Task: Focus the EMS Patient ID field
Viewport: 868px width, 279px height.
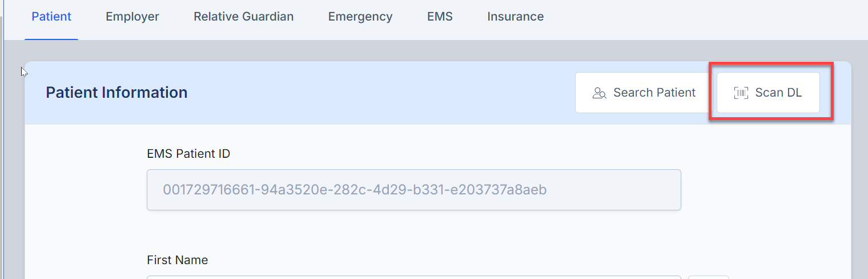Action: tap(414, 189)
